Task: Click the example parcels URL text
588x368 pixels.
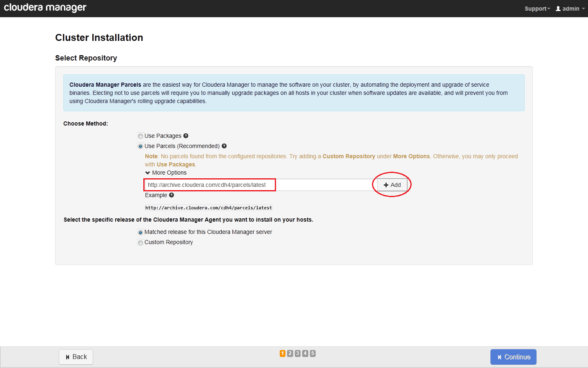Action: coord(209,208)
